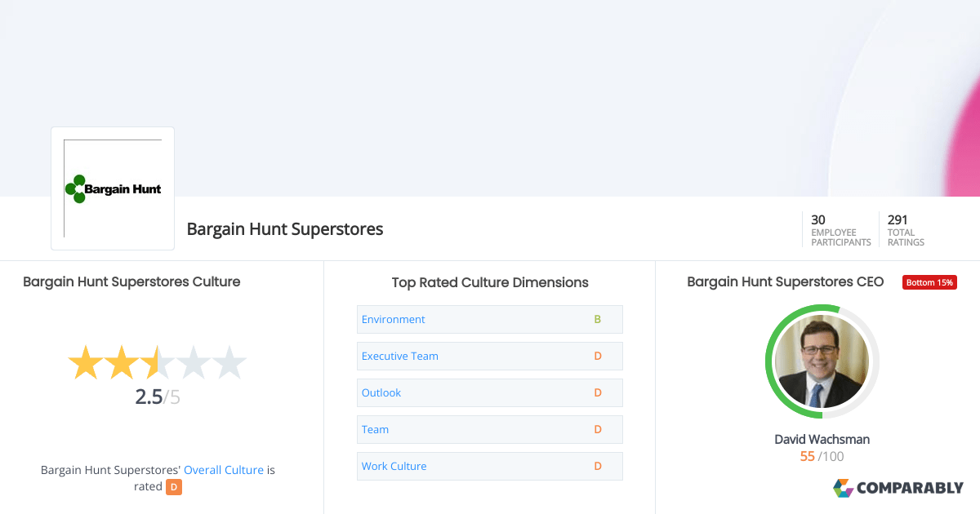Click the red Bottom 15% badge
The height and width of the screenshot is (514, 980).
(929, 281)
